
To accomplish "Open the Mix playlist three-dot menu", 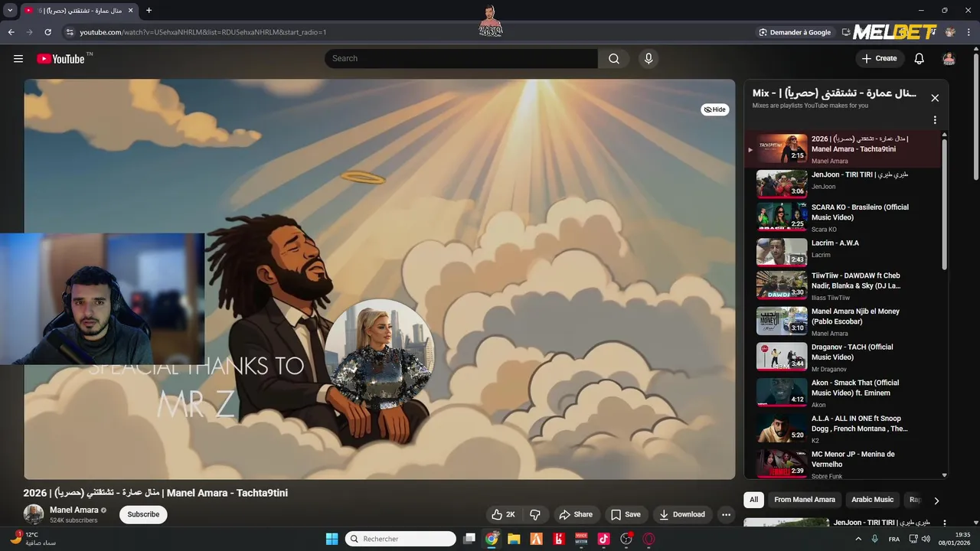I will tap(935, 120).
